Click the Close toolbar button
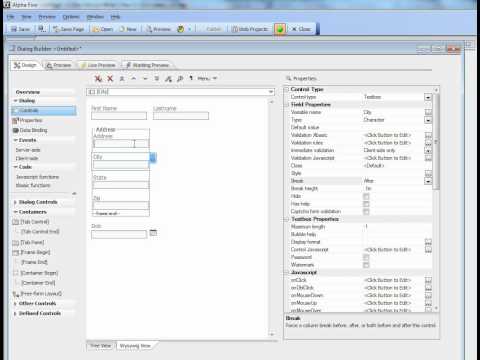 (x=301, y=29)
